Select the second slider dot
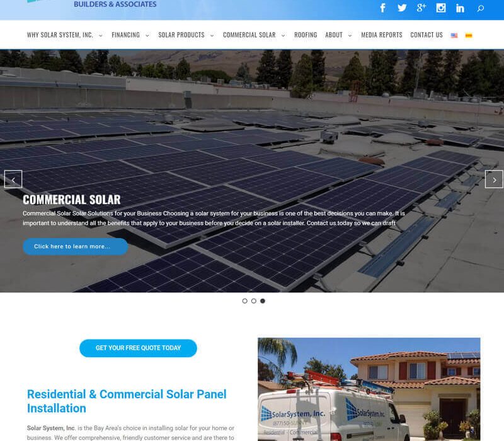Screen dimensions: 504x441 254,301
